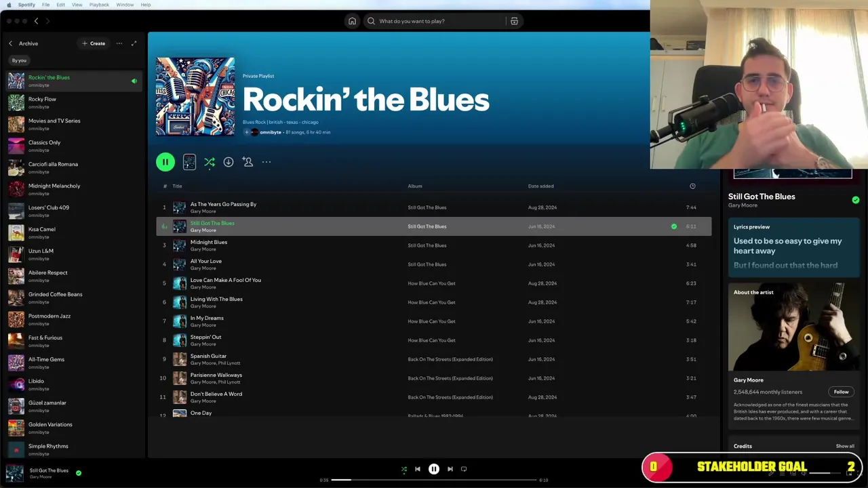Sort tracks by the duration clock icon
868x488 pixels.
pos(692,186)
